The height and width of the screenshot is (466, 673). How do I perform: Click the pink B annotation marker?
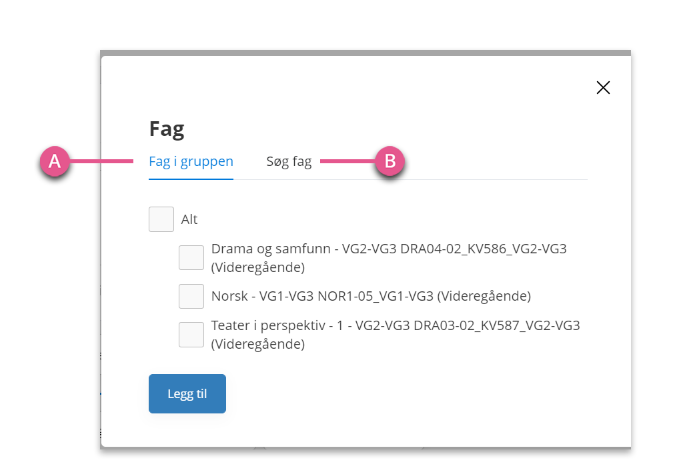pos(390,162)
